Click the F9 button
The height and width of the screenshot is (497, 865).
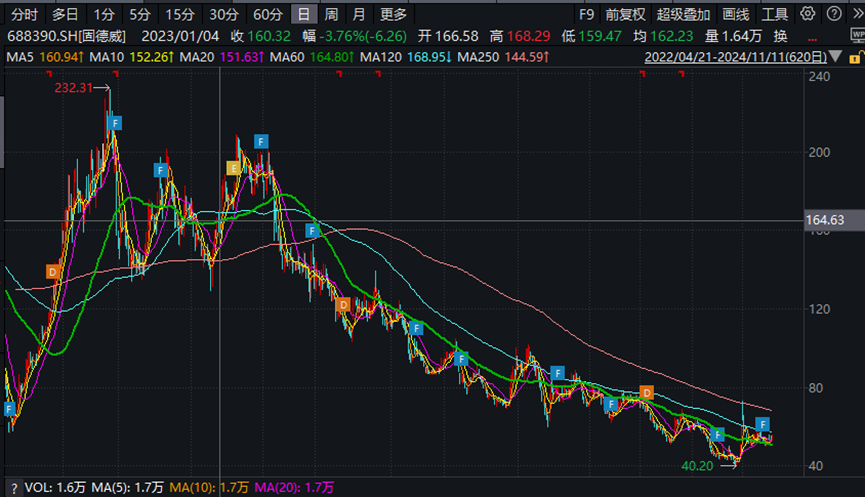tap(586, 14)
